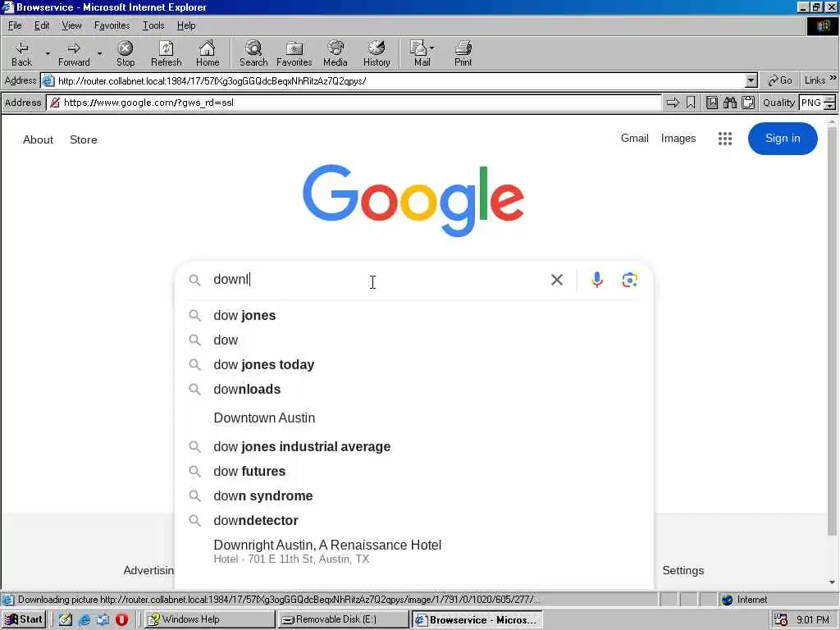Open the Media toolbar pane

click(336, 54)
